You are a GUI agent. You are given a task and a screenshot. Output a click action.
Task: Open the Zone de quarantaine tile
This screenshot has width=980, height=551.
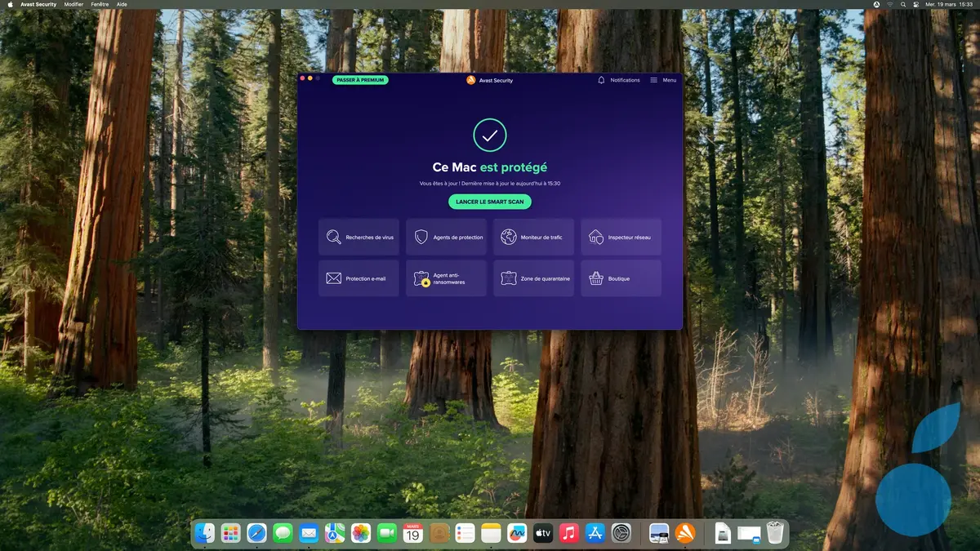[x=533, y=278]
